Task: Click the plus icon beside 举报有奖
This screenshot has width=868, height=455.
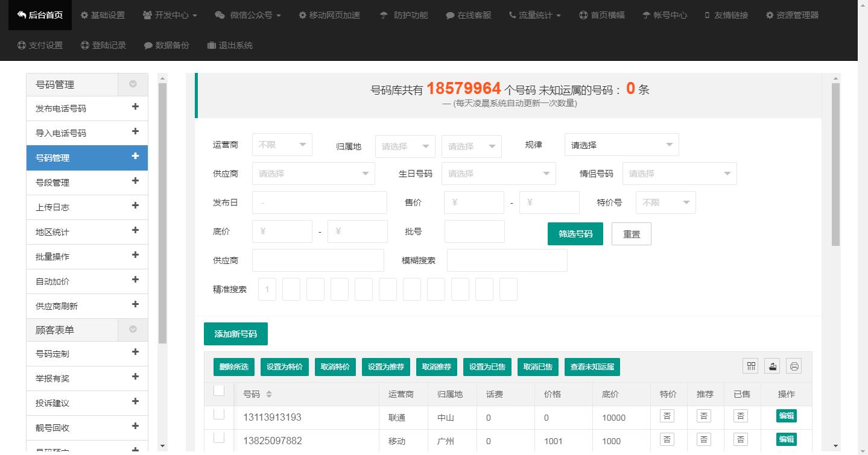Action: point(135,377)
